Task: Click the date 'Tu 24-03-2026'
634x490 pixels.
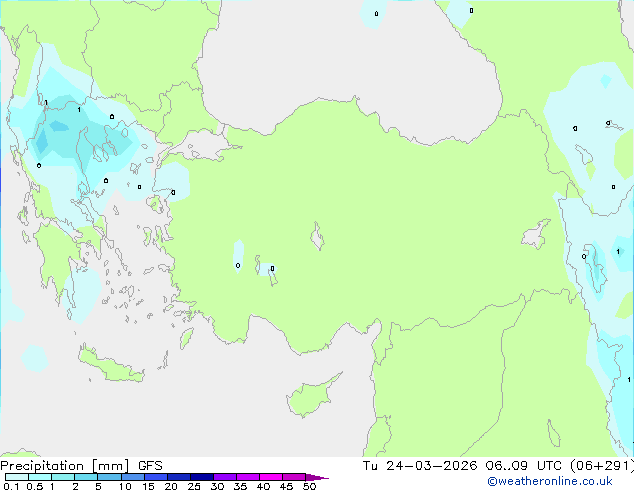Action: pos(420,466)
